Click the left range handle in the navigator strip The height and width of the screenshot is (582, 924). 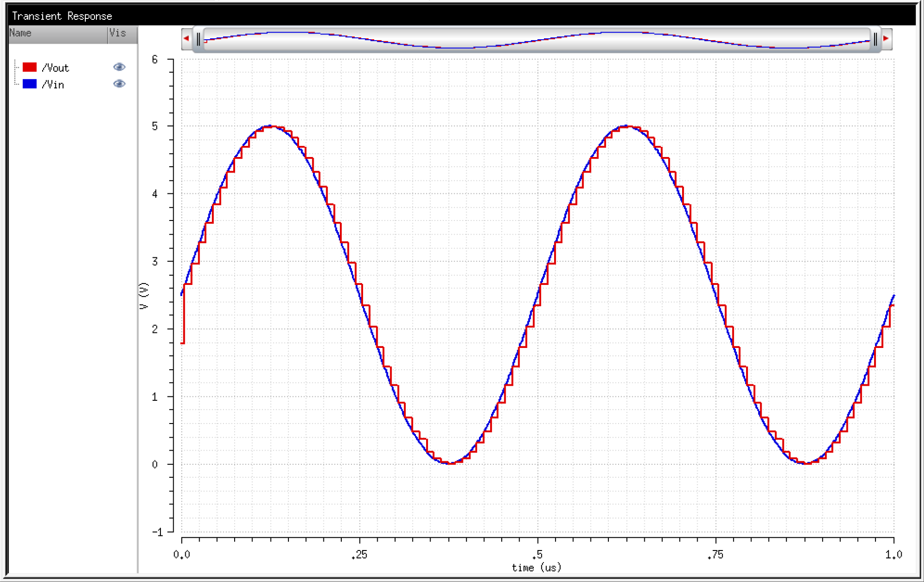tap(199, 39)
